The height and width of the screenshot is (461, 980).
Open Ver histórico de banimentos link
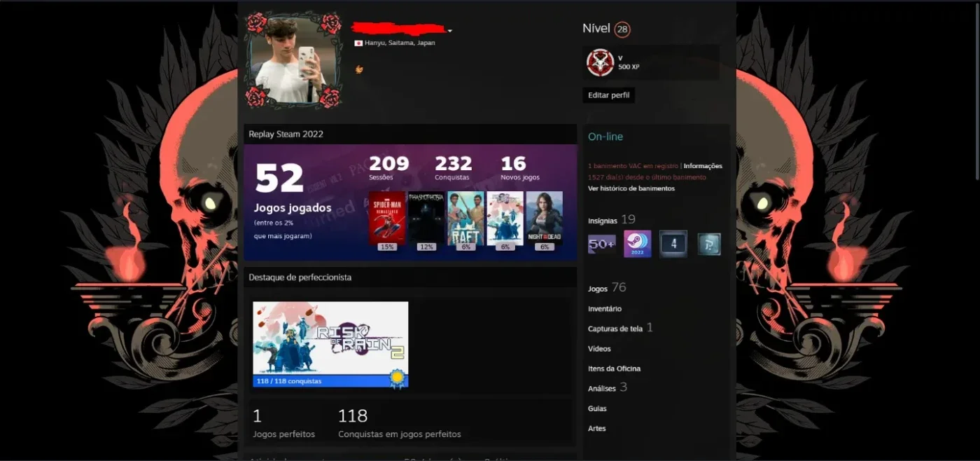[x=631, y=188]
